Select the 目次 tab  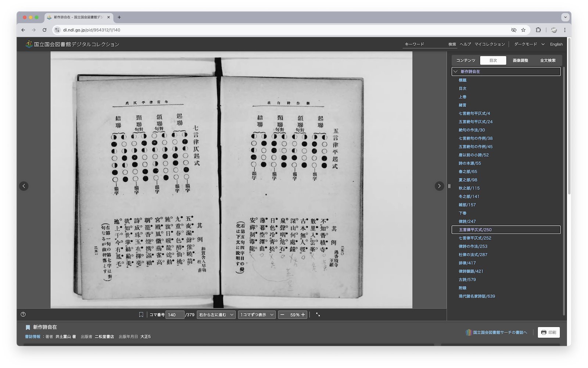pos(493,60)
